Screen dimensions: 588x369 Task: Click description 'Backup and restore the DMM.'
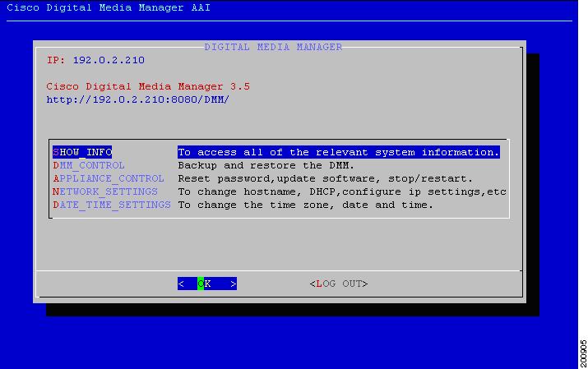click(x=266, y=165)
